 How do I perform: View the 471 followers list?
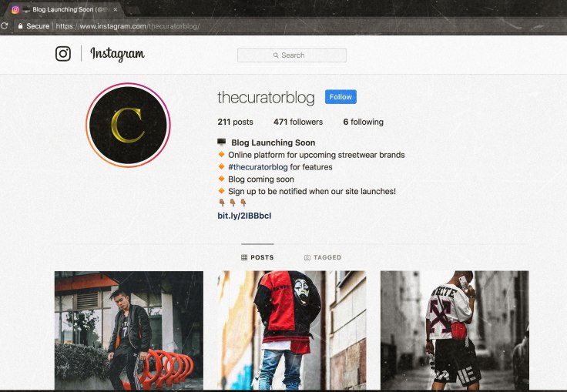click(x=298, y=122)
